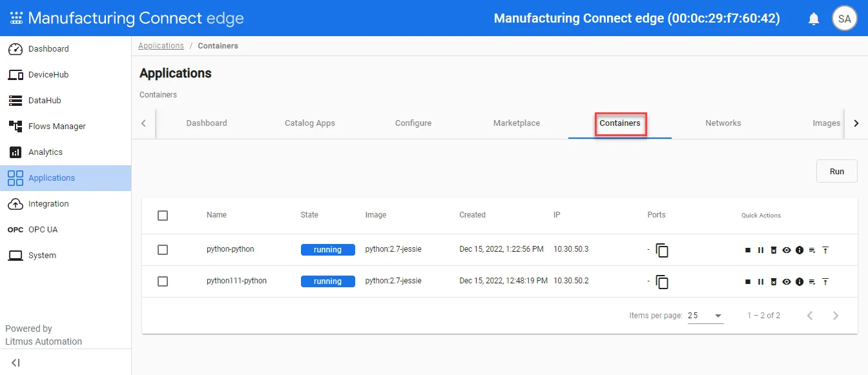
Task: Open Flows Manager in the sidebar
Action: click(x=65, y=127)
